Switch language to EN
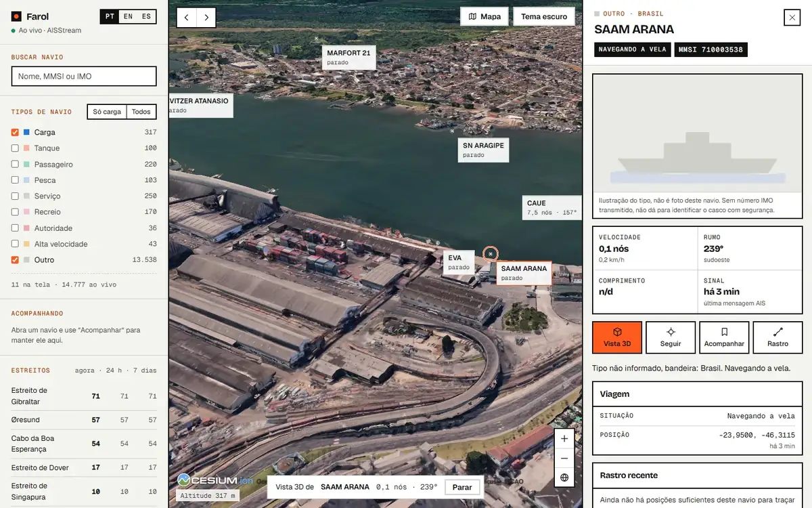Image resolution: width=812 pixels, height=508 pixels. 128,16
